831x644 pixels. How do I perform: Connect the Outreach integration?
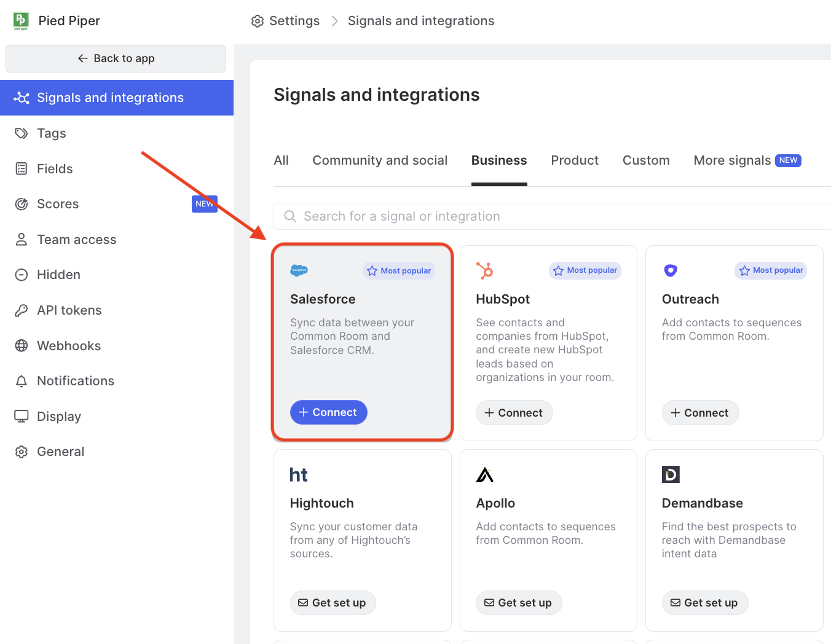coord(700,413)
